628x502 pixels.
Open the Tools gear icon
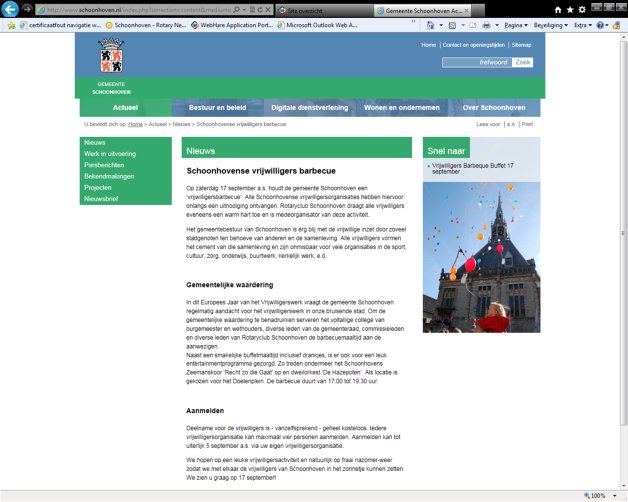pyautogui.click(x=582, y=10)
